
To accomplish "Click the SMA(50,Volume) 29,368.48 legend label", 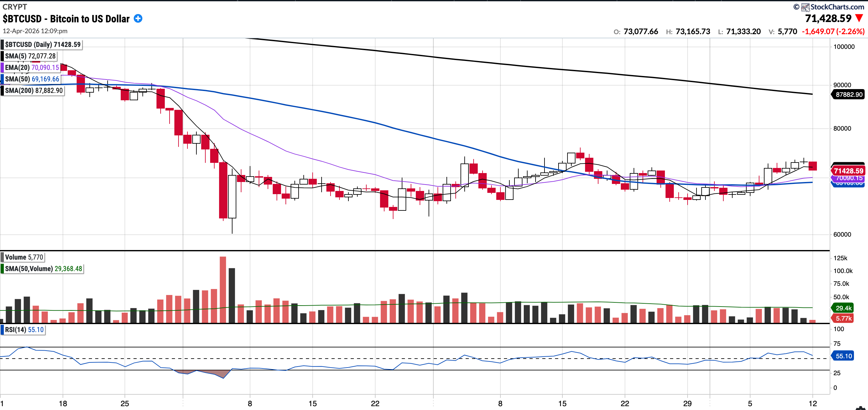I will (43, 269).
